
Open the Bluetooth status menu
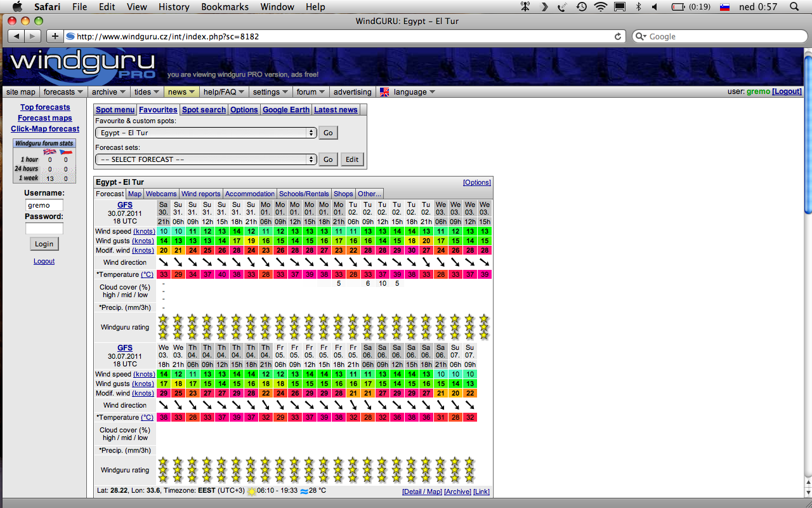point(638,7)
